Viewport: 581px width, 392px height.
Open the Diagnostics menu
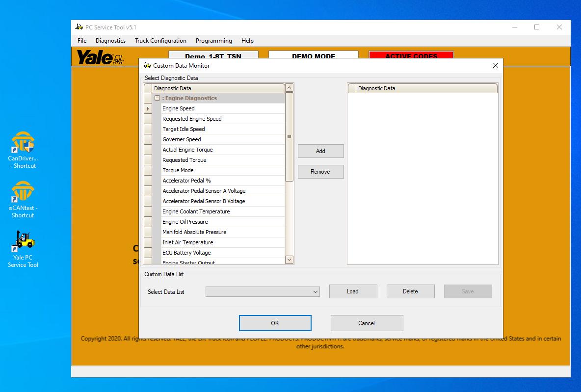pos(110,41)
